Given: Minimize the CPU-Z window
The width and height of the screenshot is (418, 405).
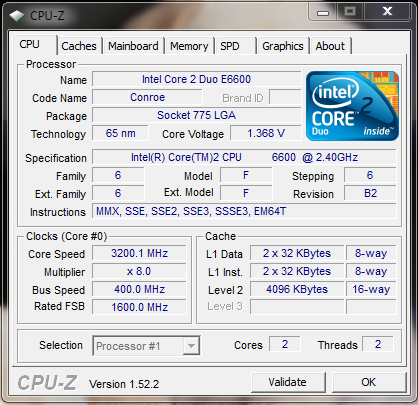Looking at the screenshot, I should click(x=323, y=12).
